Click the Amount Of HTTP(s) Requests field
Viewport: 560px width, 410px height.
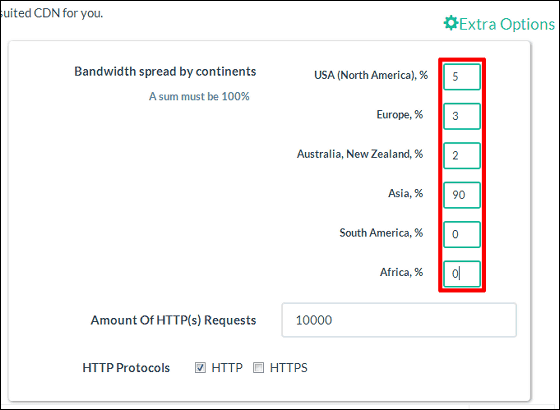point(399,320)
